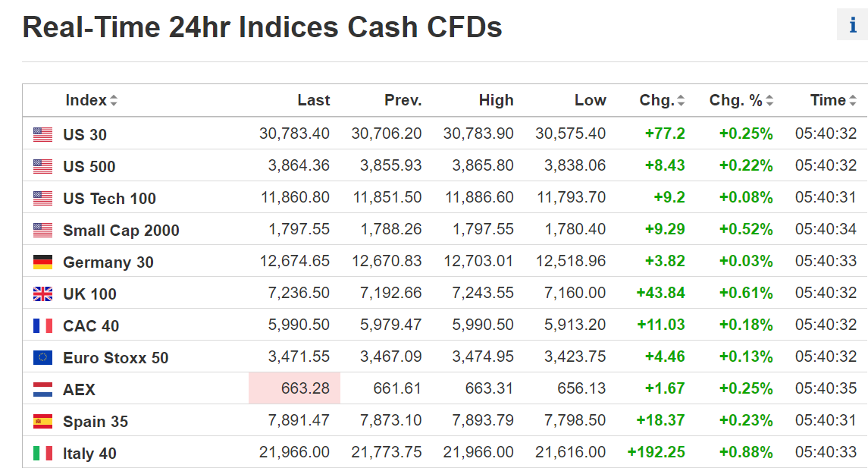Click the Spanish flag icon
This screenshot has height=468, width=868.
(x=42, y=422)
